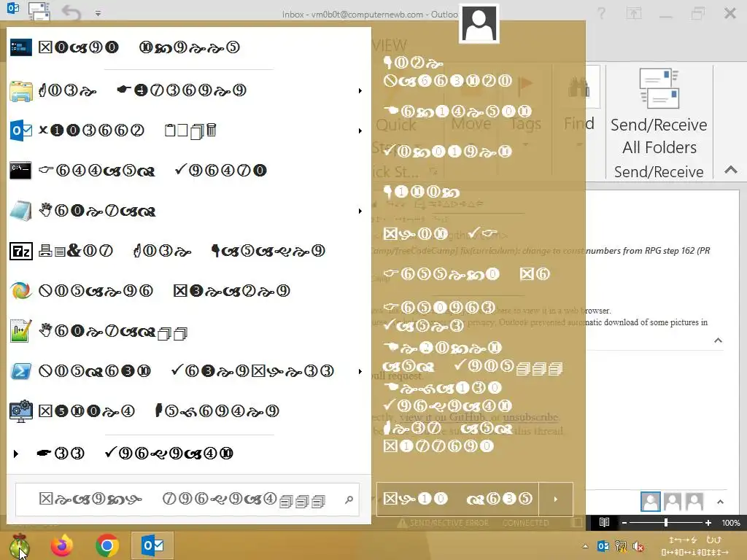Screen dimensions: 747x560
Task: Click the Start menu search input field
Action: click(x=187, y=499)
